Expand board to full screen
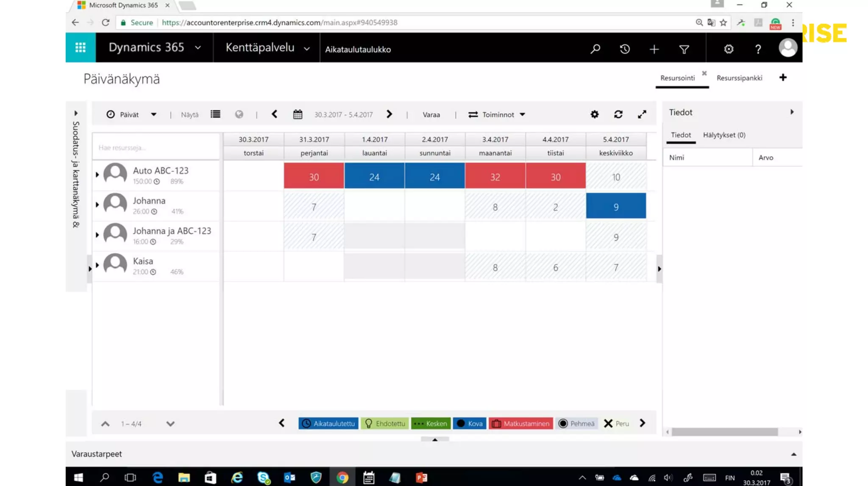This screenshot has height=486, width=868. click(642, 114)
